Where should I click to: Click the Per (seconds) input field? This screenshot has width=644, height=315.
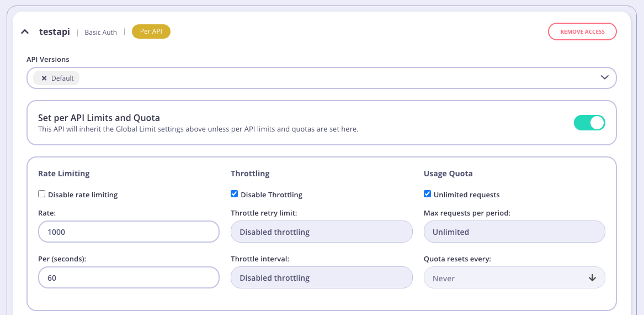point(129,277)
